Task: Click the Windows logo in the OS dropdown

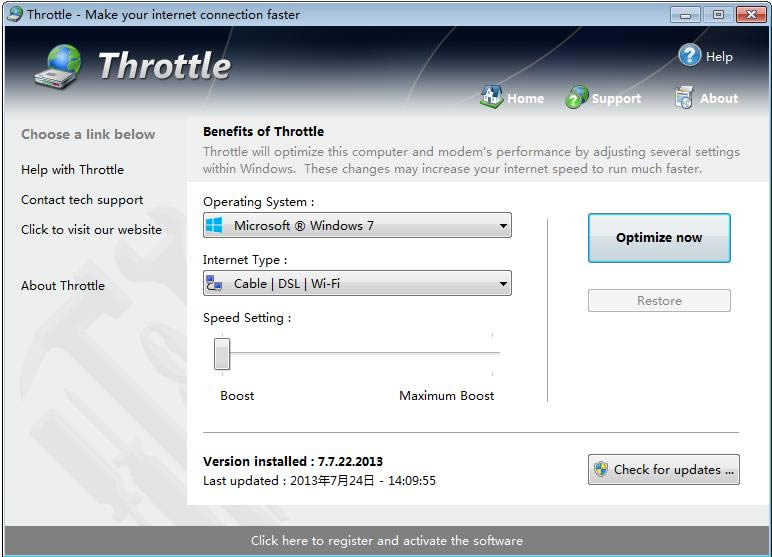Action: pyautogui.click(x=214, y=225)
